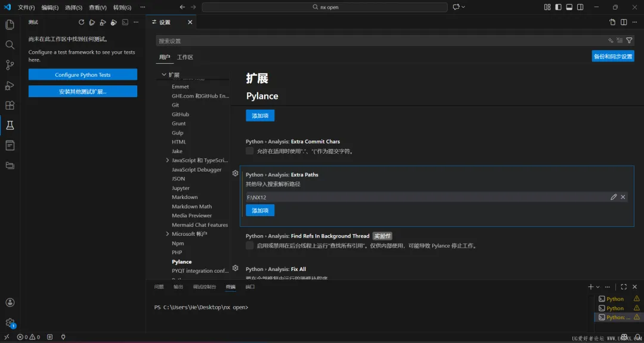Image resolution: width=644 pixels, height=343 pixels.
Task: Open gear menu for Fix All setting
Action: pyautogui.click(x=236, y=268)
